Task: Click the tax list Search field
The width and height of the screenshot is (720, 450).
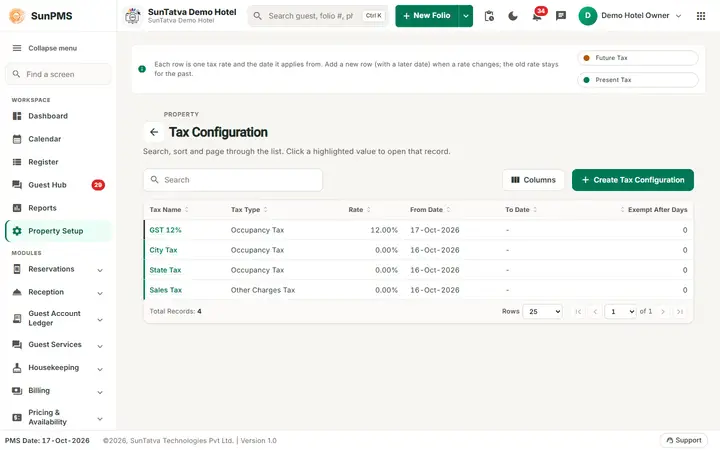Action: (233, 180)
